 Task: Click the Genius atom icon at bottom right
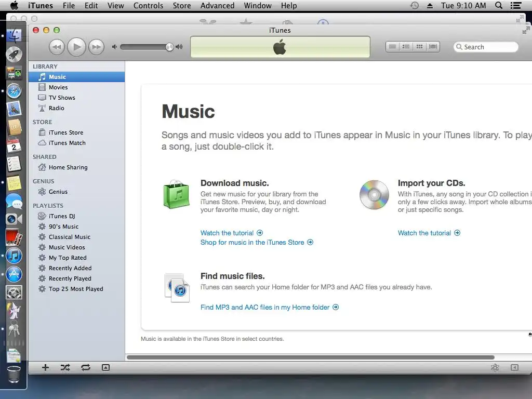click(x=495, y=367)
